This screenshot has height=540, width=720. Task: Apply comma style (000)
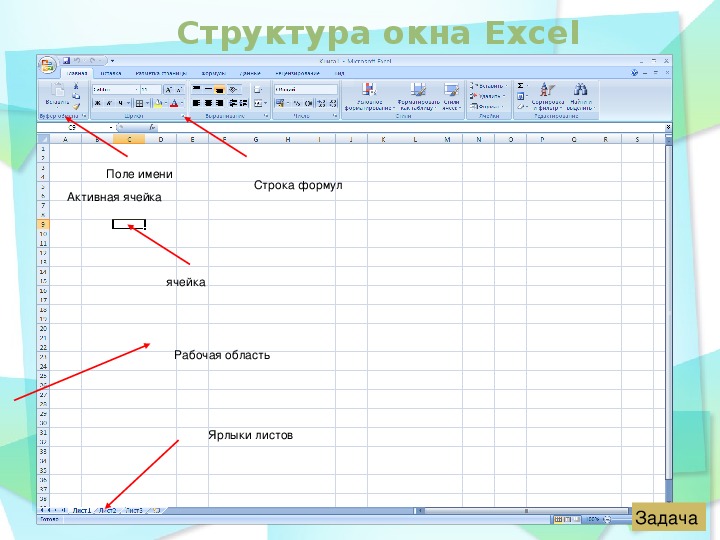coord(309,103)
